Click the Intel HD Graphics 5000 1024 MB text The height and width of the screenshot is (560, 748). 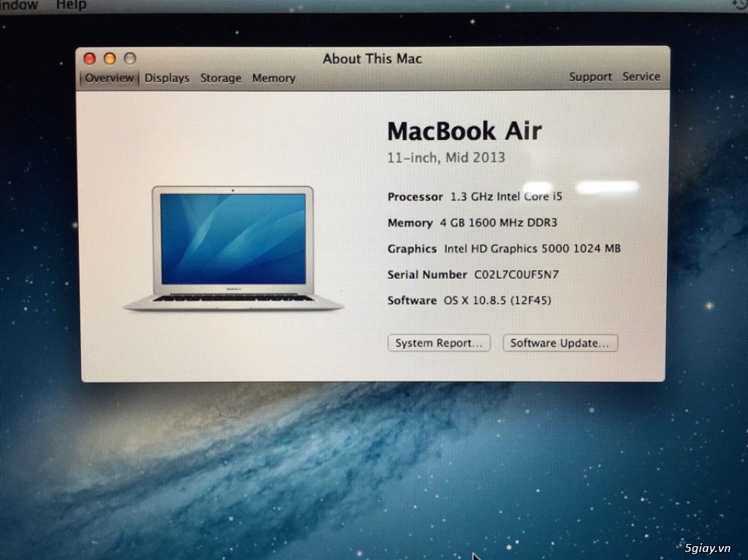click(x=533, y=248)
